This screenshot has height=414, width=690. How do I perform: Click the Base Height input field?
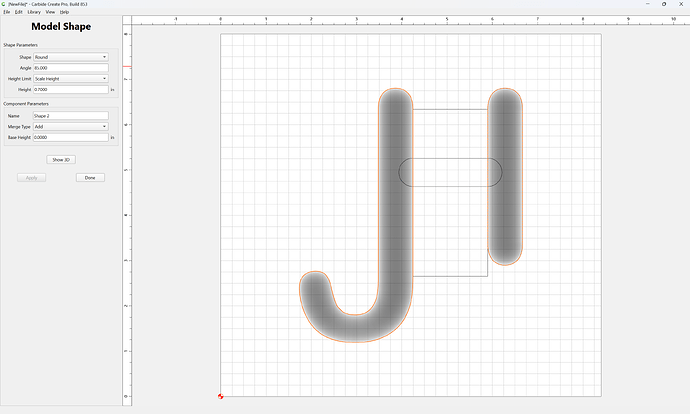tap(71, 137)
